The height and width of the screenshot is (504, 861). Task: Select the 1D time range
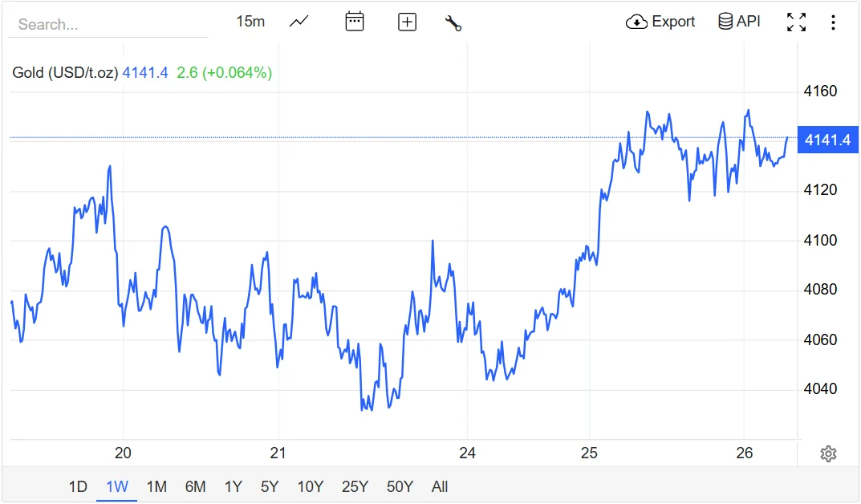(77, 487)
